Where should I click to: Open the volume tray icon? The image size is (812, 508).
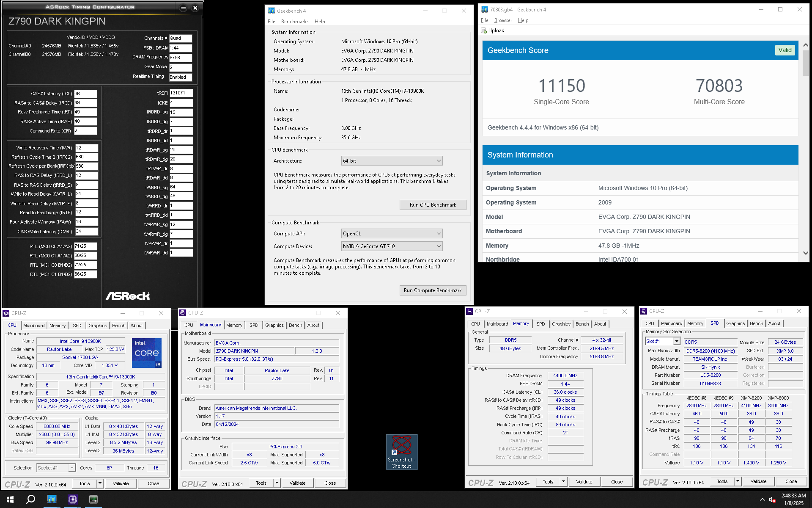pyautogui.click(x=772, y=500)
